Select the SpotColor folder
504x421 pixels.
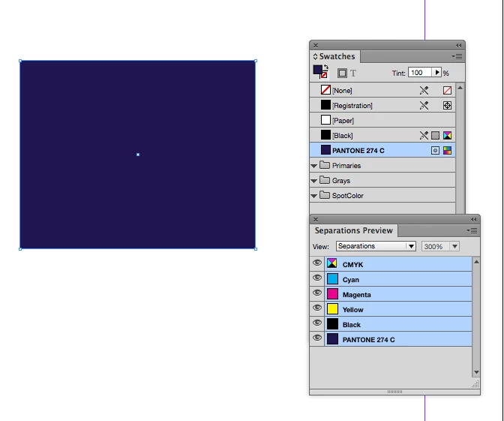pos(382,196)
